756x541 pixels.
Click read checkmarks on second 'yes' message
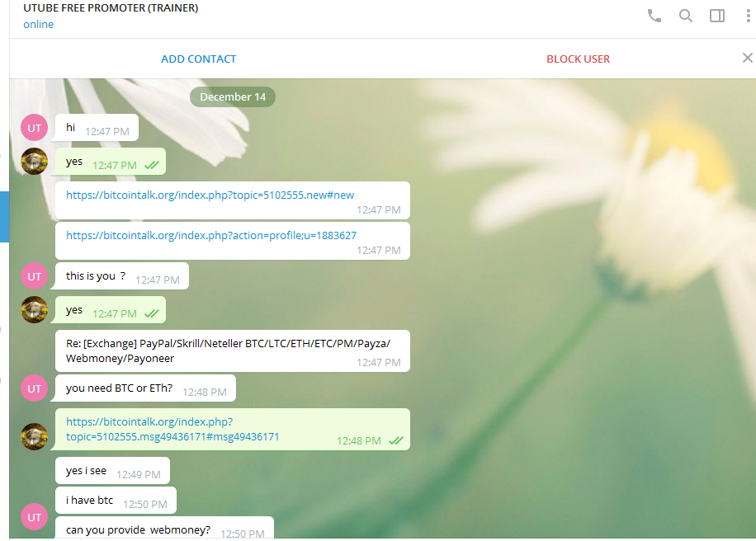tap(152, 313)
